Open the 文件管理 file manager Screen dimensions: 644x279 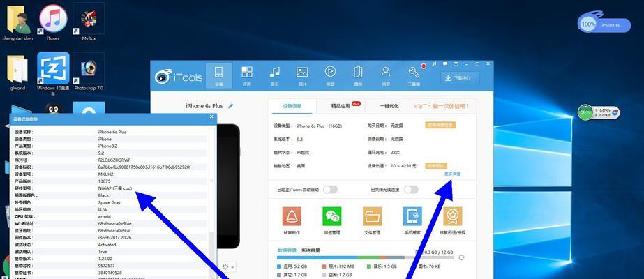[372, 220]
